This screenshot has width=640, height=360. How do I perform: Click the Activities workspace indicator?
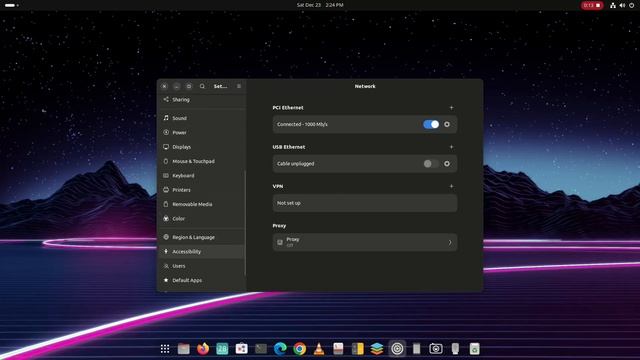click(x=11, y=5)
